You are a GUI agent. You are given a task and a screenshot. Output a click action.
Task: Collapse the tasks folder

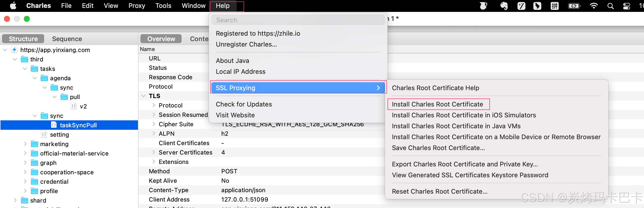tap(25, 69)
